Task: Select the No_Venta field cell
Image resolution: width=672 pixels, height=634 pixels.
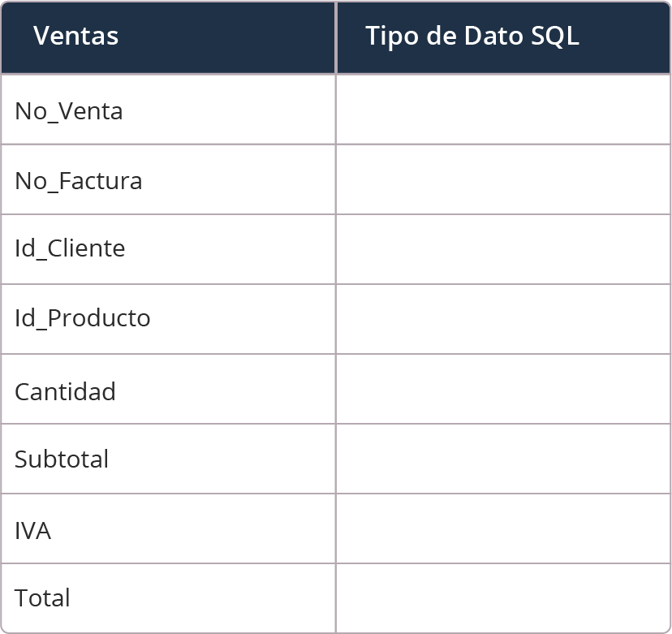Action: (x=169, y=110)
